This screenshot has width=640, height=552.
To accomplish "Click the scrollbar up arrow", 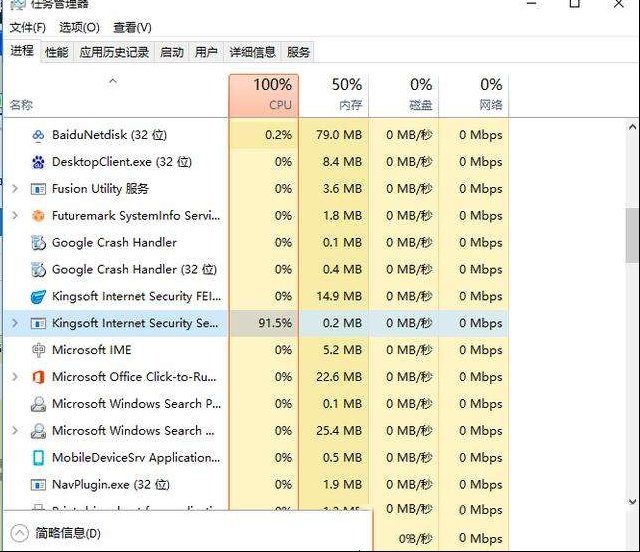I will (x=632, y=127).
